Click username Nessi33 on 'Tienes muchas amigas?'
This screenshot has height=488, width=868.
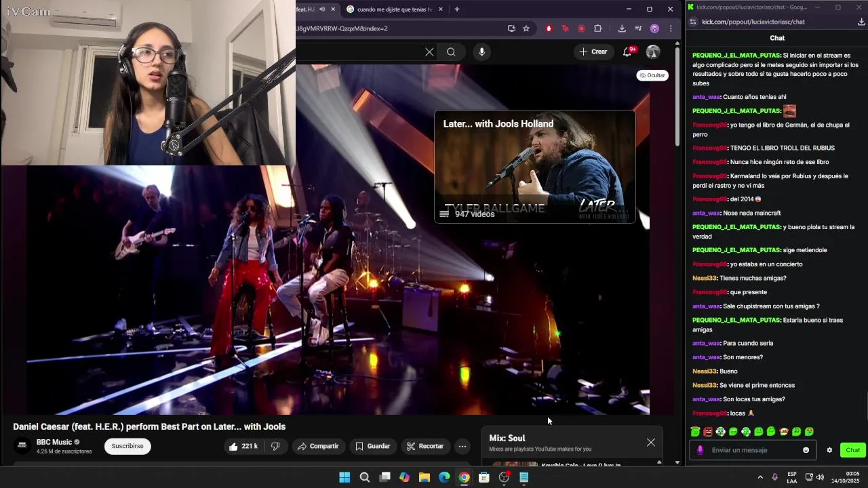[705, 278]
